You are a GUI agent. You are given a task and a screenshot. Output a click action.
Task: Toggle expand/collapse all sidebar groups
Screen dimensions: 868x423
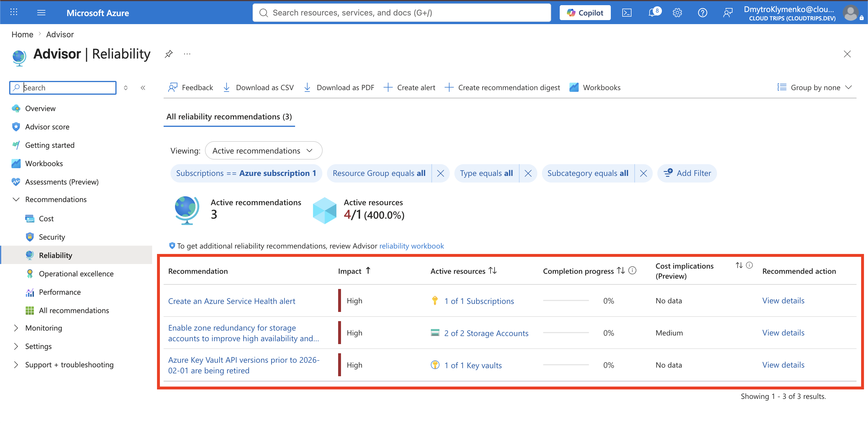pyautogui.click(x=126, y=88)
